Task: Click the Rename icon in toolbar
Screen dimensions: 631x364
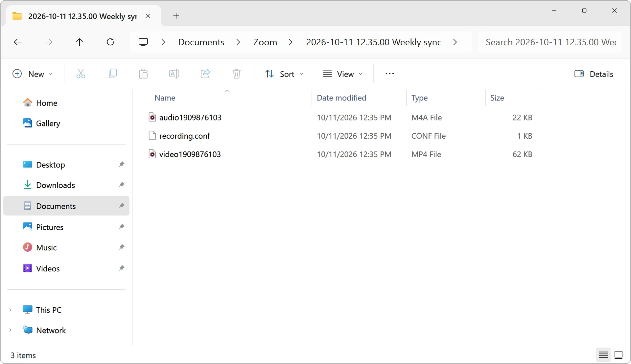Action: (174, 74)
